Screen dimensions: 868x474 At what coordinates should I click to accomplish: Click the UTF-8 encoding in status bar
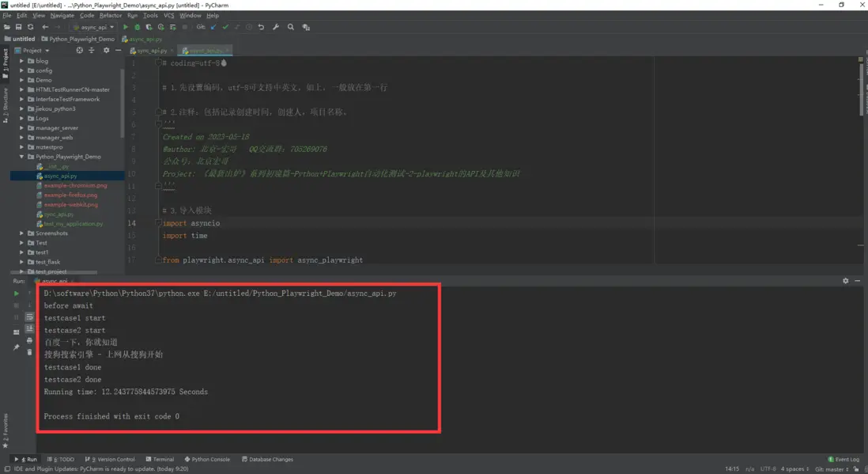[x=768, y=469]
